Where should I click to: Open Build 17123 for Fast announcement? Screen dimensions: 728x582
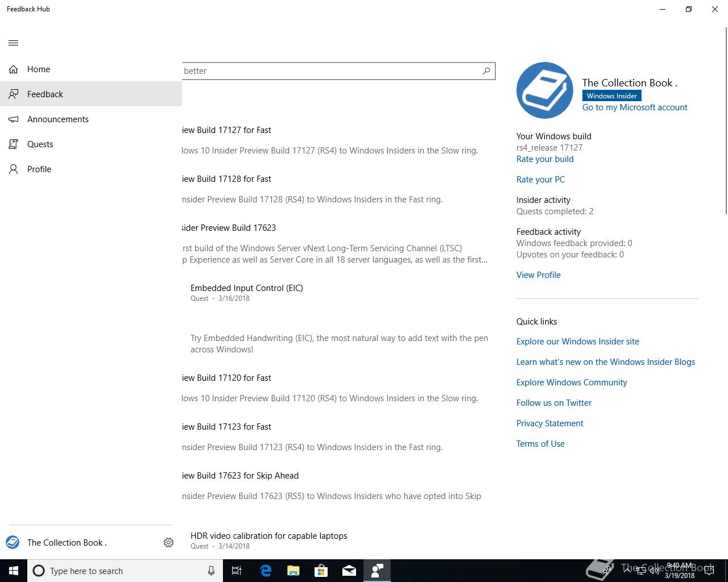(x=227, y=426)
